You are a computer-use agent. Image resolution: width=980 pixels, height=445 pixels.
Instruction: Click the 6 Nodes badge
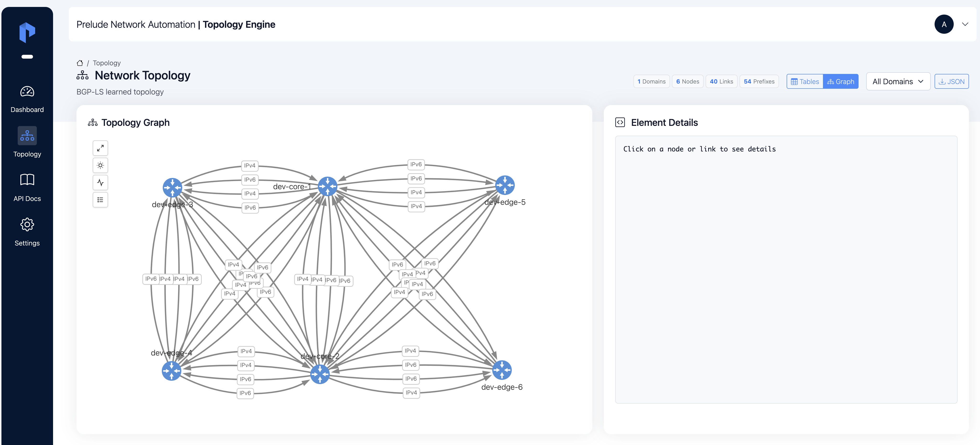pos(687,81)
